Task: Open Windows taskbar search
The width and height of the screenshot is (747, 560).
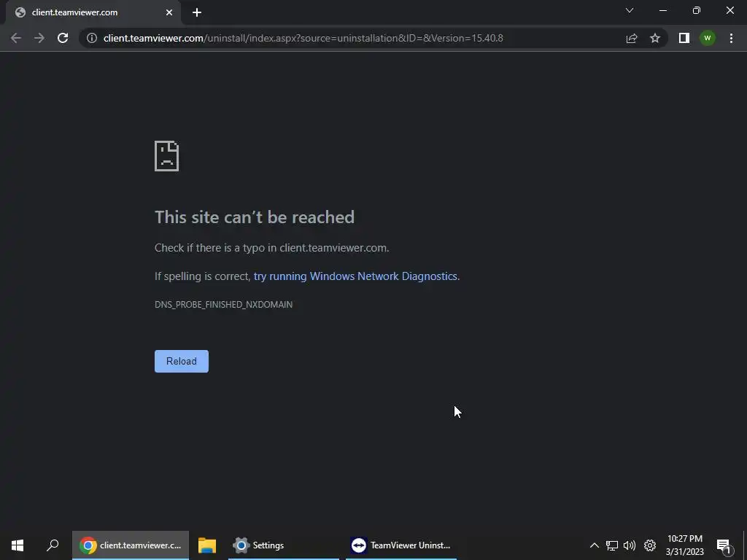Action: tap(53, 545)
